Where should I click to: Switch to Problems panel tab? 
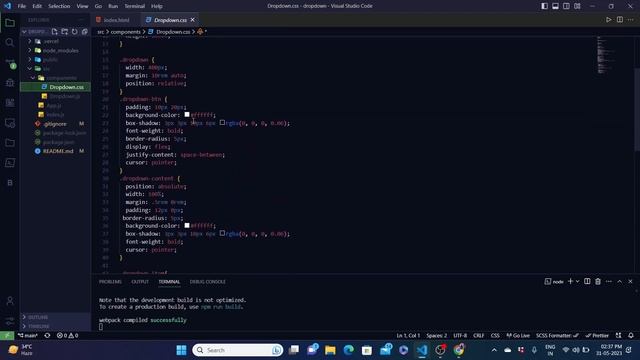[110, 282]
